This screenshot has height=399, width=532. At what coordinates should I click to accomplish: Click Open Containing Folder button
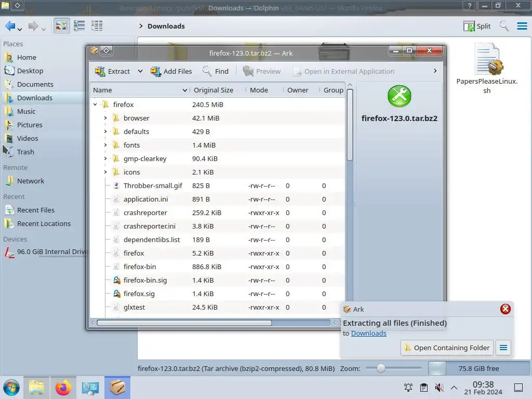tap(447, 348)
